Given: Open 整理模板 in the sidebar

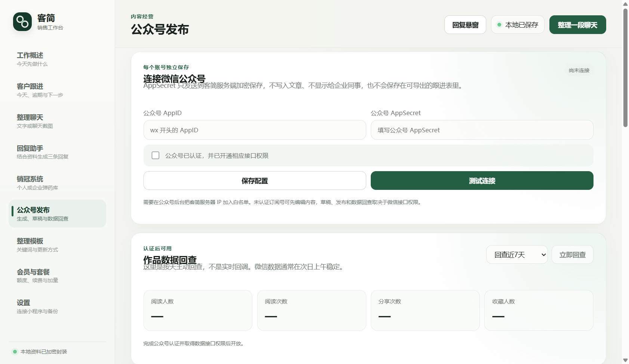Looking at the screenshot, I should tap(57, 245).
